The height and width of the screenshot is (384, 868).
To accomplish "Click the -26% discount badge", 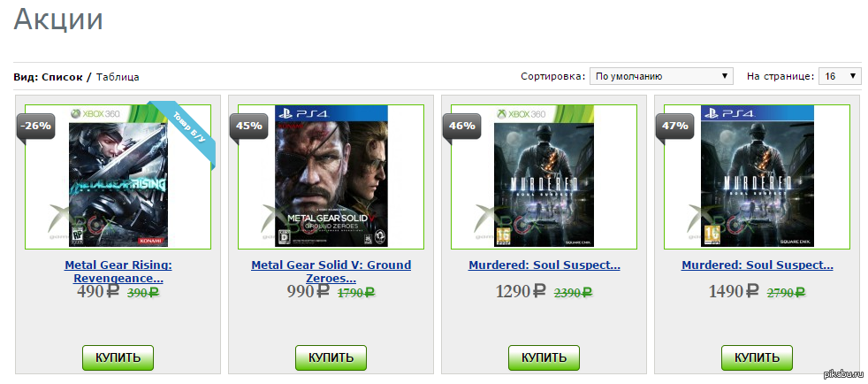I will (x=36, y=127).
